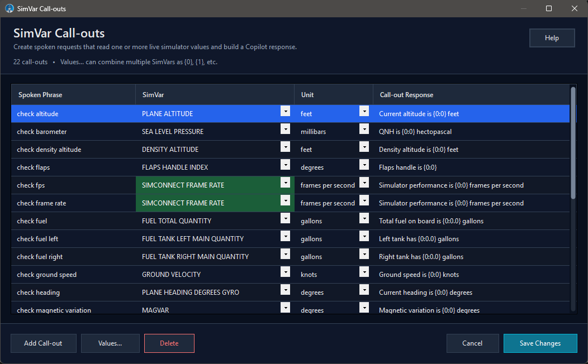Click 'Left tank has {0:0.0} gallons' response

pyautogui.click(x=471, y=239)
